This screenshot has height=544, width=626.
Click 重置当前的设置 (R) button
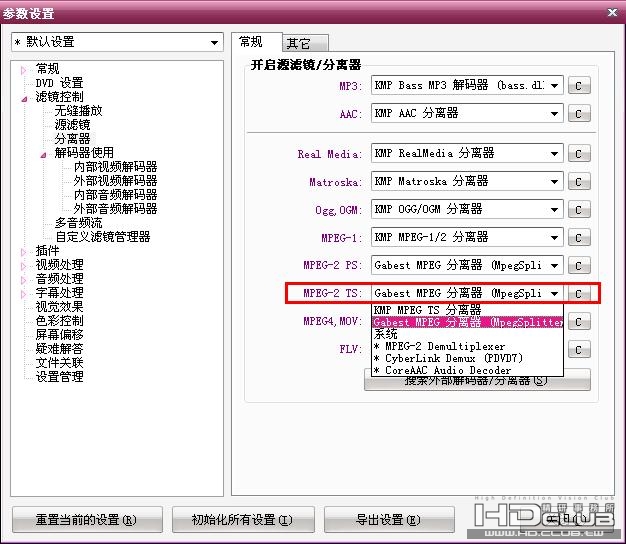(87, 520)
